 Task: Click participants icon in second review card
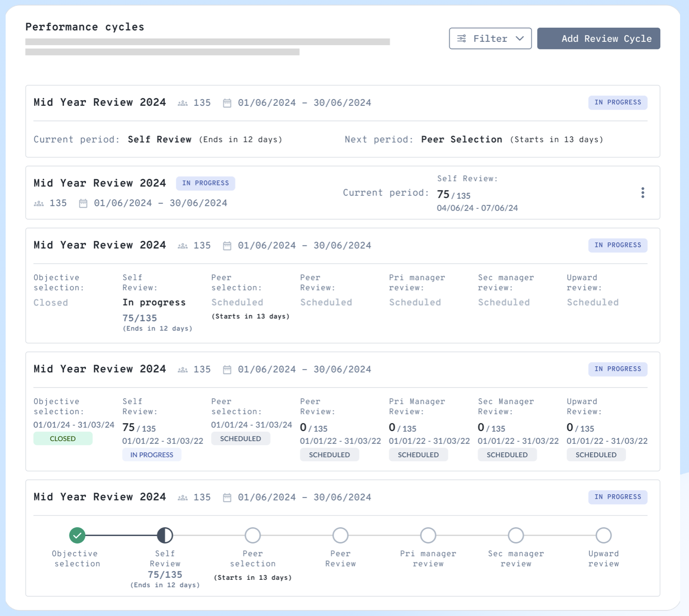(x=39, y=203)
